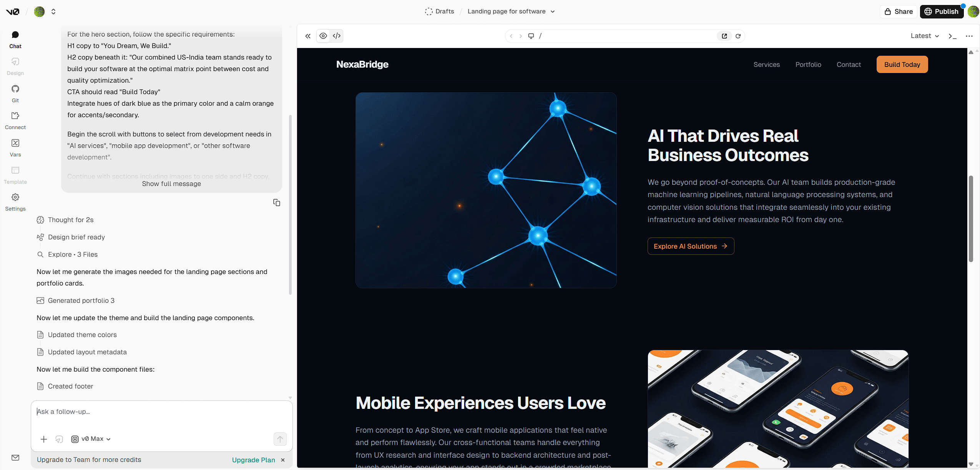Open the preview in a new tab

point(724,36)
